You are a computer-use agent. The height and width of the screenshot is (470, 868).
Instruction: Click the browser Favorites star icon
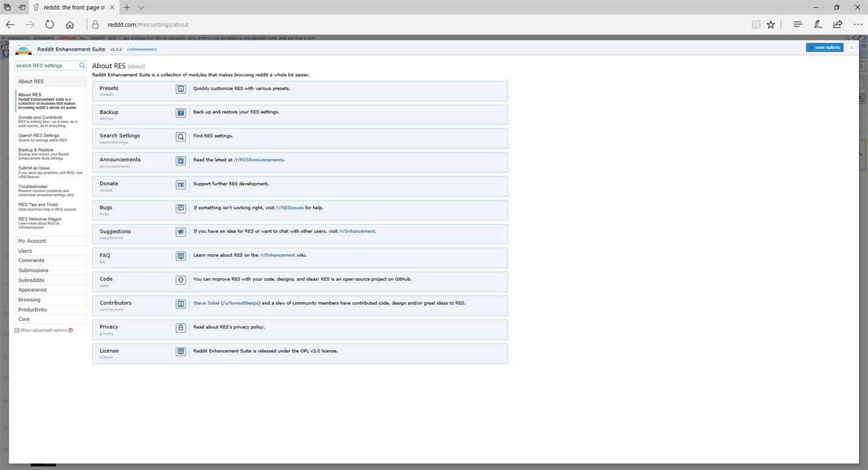point(770,25)
